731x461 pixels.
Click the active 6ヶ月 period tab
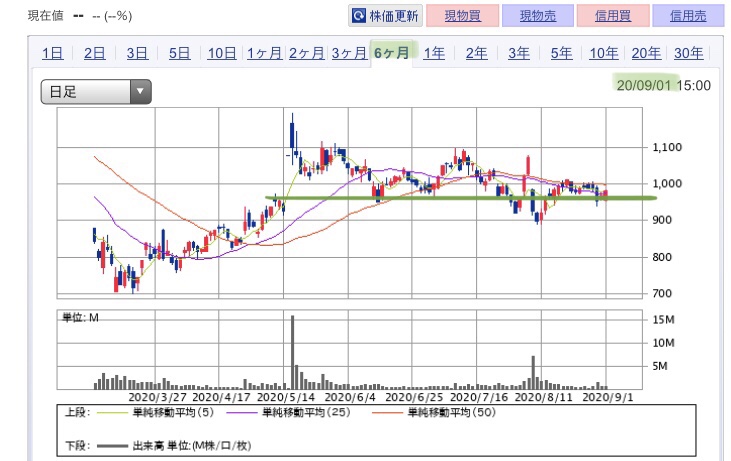point(392,53)
